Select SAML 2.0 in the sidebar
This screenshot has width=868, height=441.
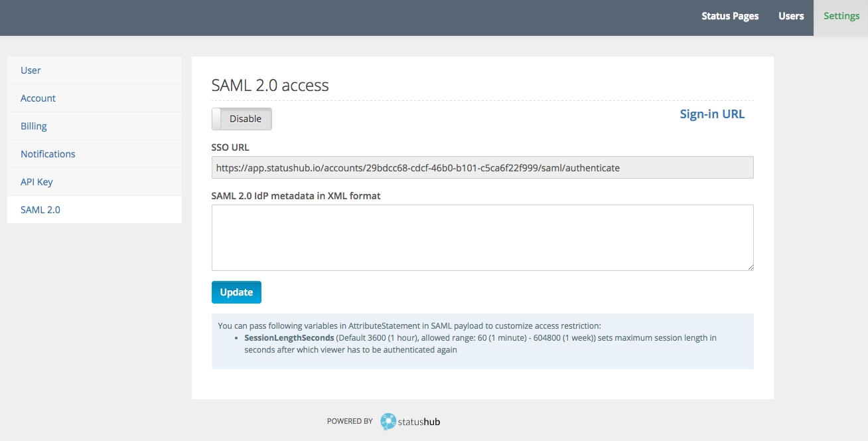coord(94,209)
